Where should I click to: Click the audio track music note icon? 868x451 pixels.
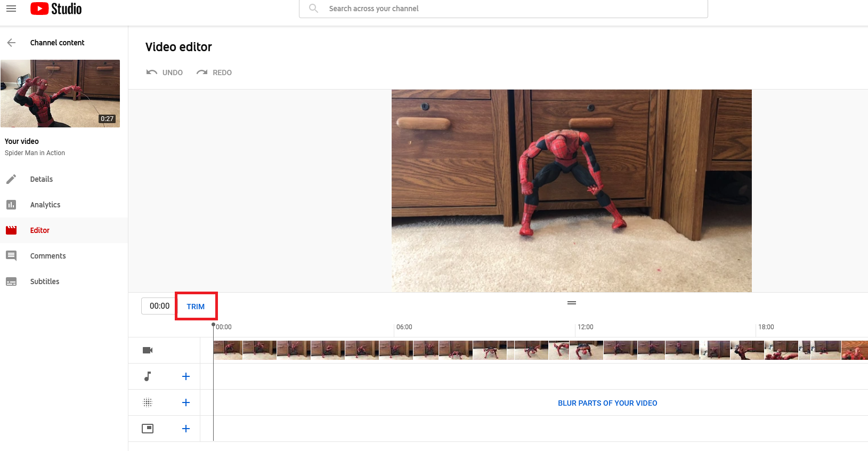(x=148, y=376)
